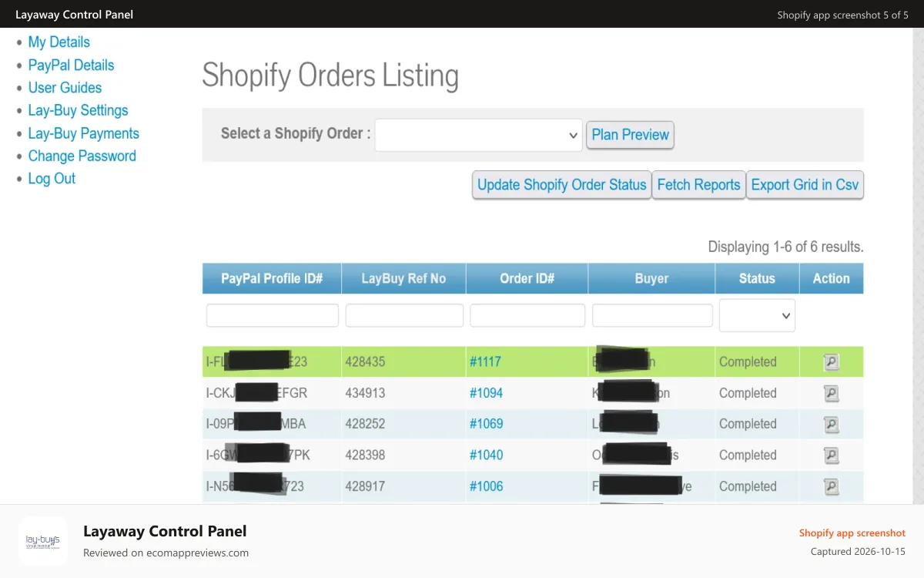Viewport: 924px width, 578px height.
Task: Open the view icon for order #1040
Action: click(831, 455)
